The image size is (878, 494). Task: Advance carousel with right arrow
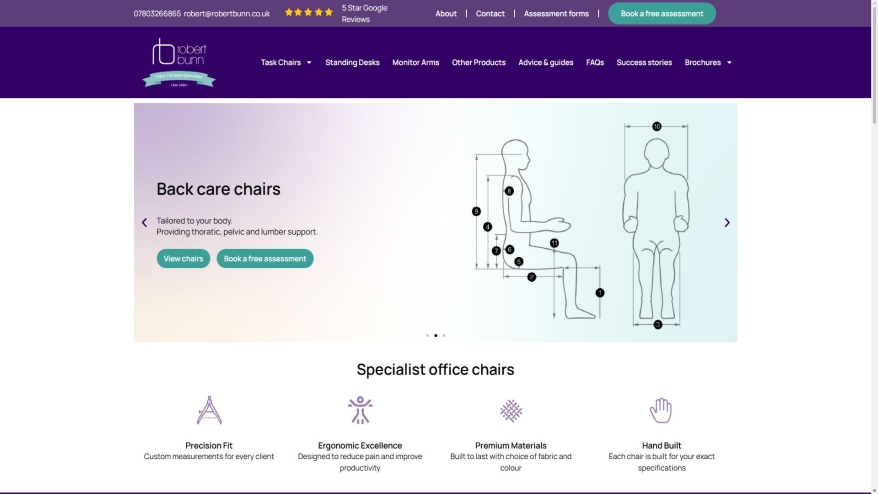[727, 222]
